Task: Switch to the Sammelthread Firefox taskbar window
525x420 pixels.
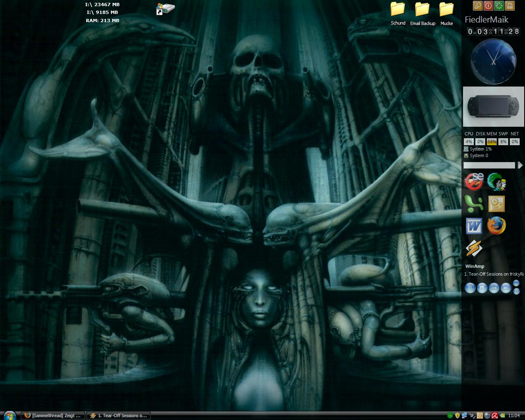Action: coord(53,415)
